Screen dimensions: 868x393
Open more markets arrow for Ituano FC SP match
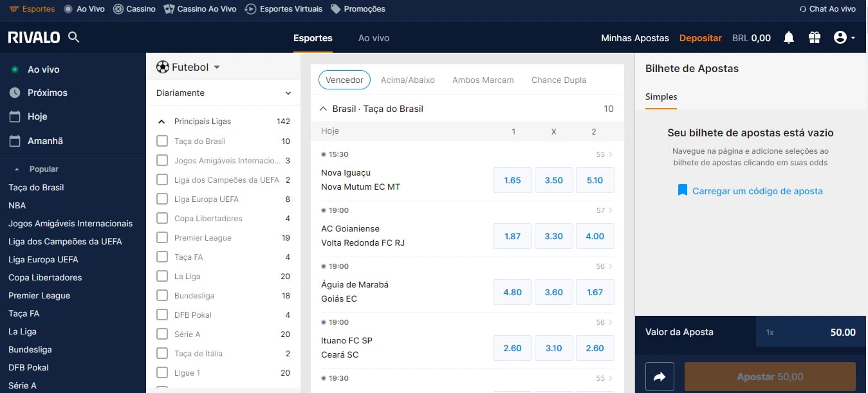tap(611, 322)
